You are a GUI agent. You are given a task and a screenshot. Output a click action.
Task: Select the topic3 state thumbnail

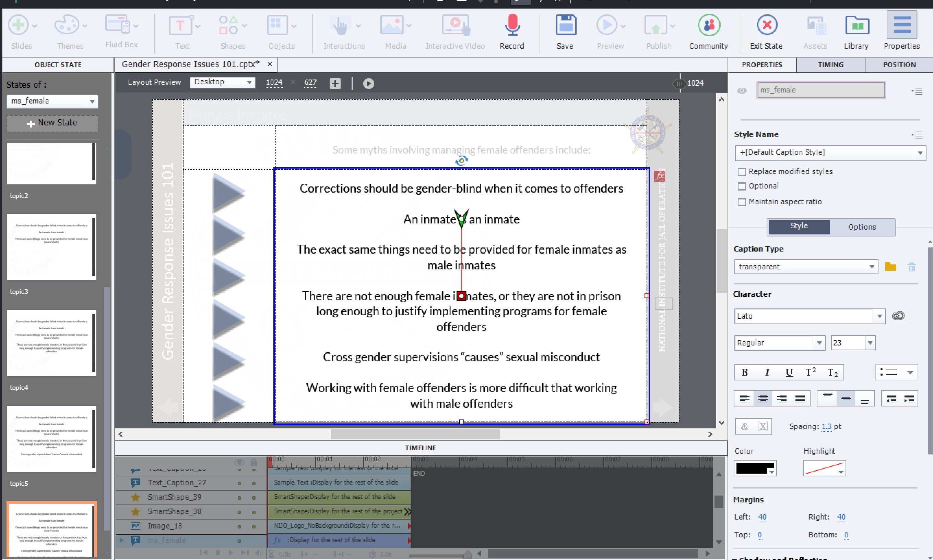(x=52, y=247)
